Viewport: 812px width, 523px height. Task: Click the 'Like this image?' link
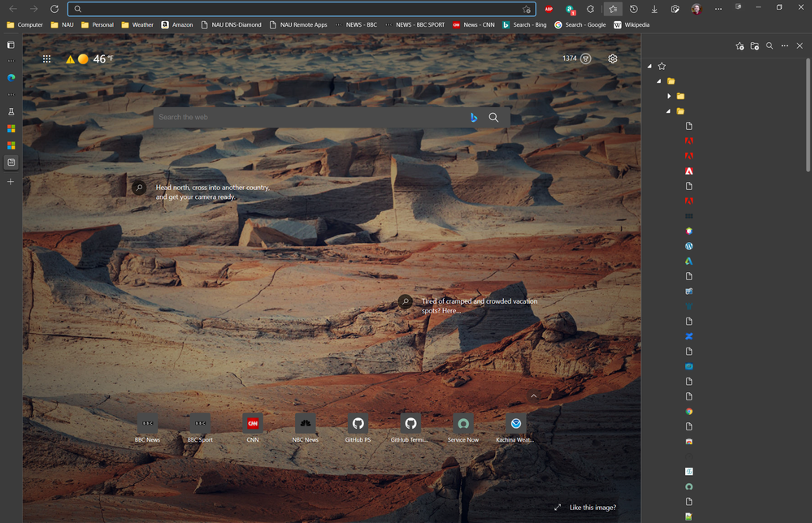pos(592,508)
